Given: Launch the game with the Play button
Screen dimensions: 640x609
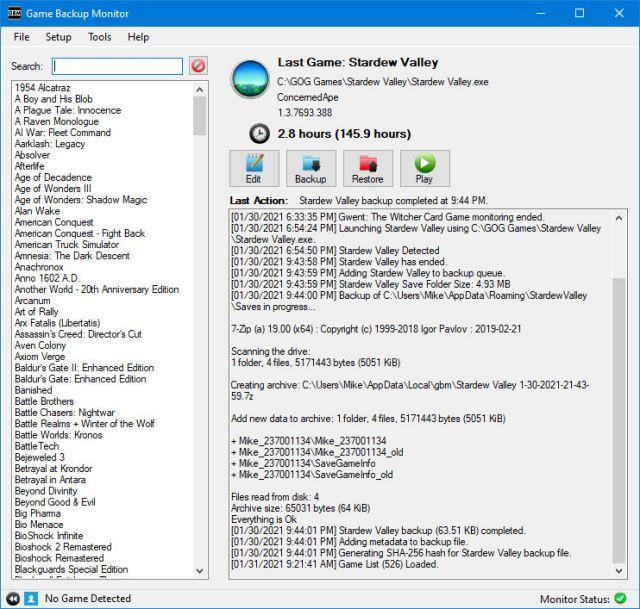Looking at the screenshot, I should coord(424,168).
